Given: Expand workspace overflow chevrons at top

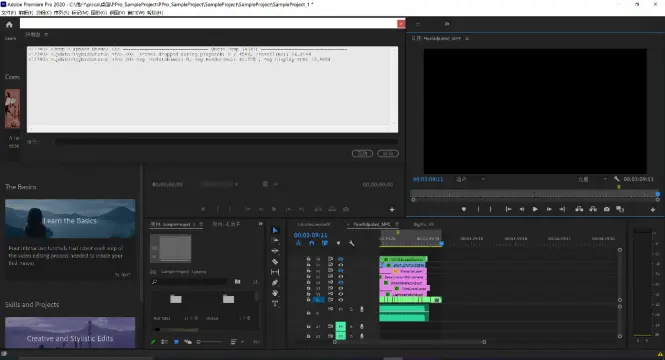Looking at the screenshot, I should [447, 24].
